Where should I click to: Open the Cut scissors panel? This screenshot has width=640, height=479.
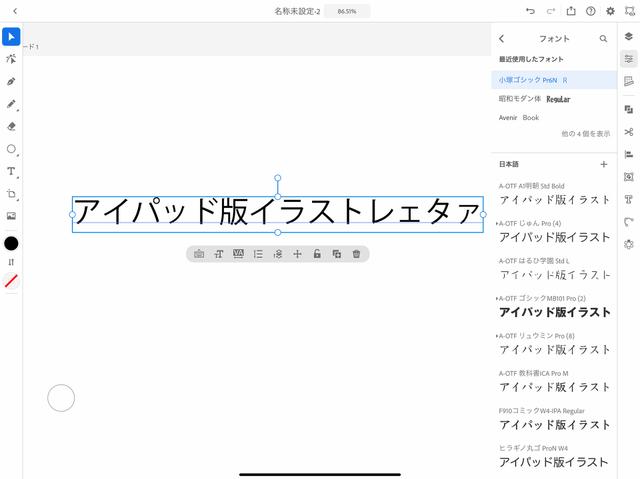(629, 132)
